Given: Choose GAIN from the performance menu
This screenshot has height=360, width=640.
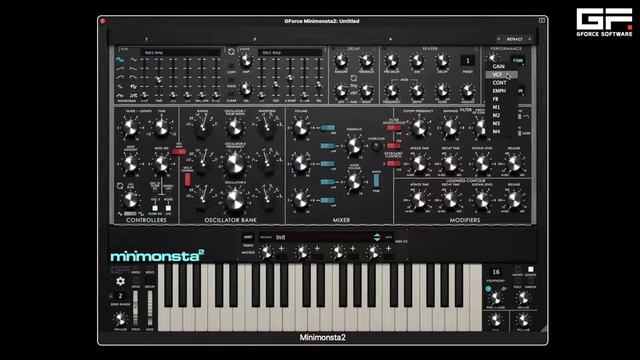Looking at the screenshot, I should tap(498, 66).
